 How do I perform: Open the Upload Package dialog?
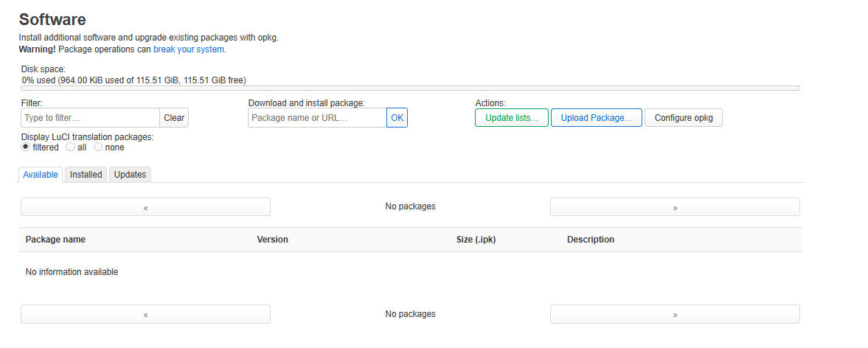tap(597, 118)
